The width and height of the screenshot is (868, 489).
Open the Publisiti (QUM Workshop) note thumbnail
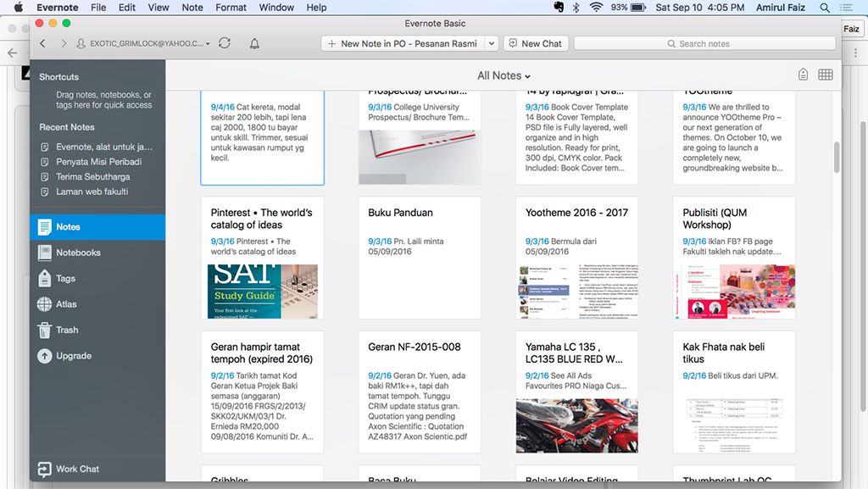(x=734, y=292)
